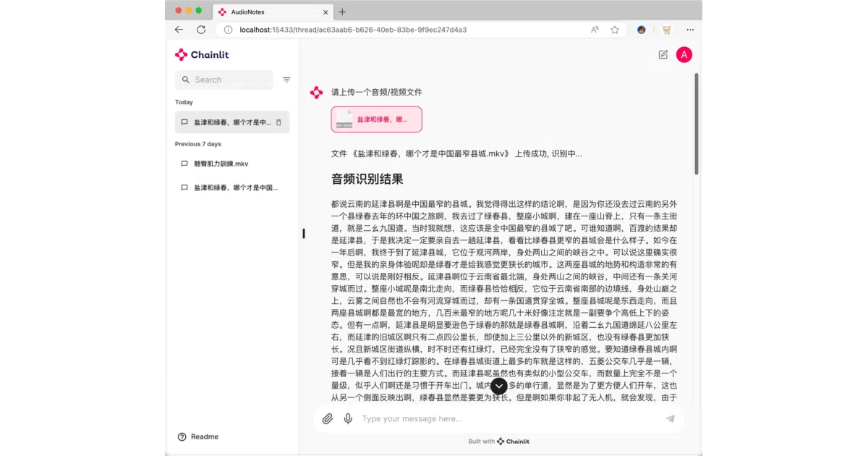Open the Readme link
This screenshot has width=868, height=456.
[x=198, y=436]
